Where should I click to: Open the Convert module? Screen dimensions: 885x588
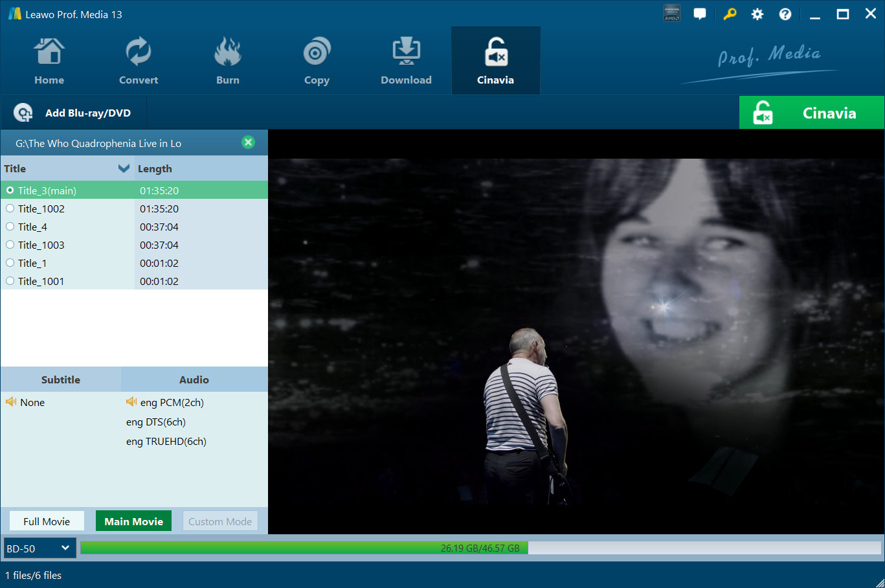pyautogui.click(x=138, y=62)
